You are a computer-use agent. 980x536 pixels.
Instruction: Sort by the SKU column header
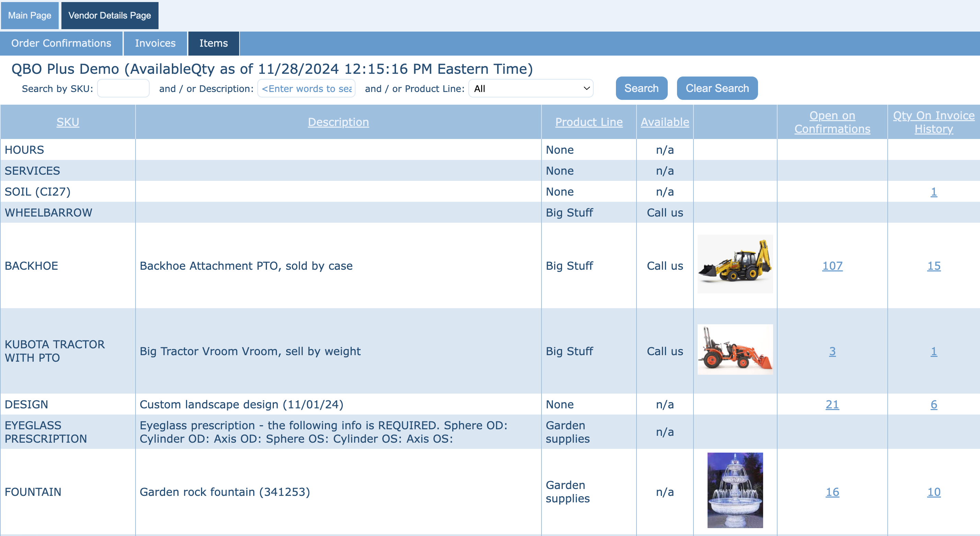click(x=68, y=122)
